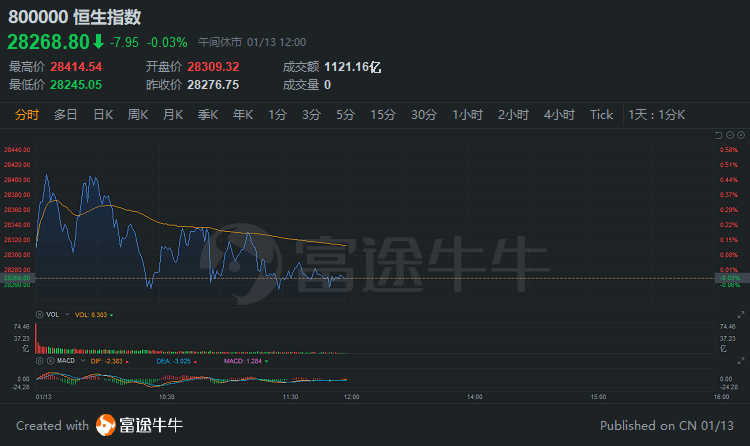
Task: Click the 成交额 value 1121.16亿
Action: pyautogui.click(x=353, y=67)
